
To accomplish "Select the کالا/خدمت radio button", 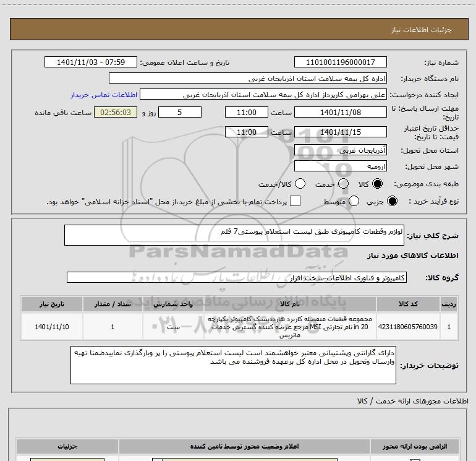I will pyautogui.click(x=300, y=184).
